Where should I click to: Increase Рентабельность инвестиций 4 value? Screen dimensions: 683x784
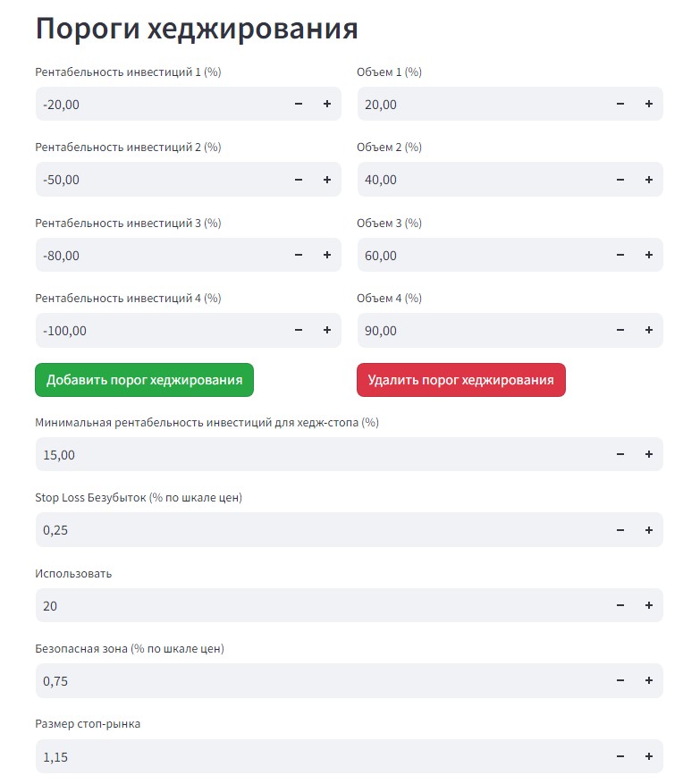coord(326,330)
